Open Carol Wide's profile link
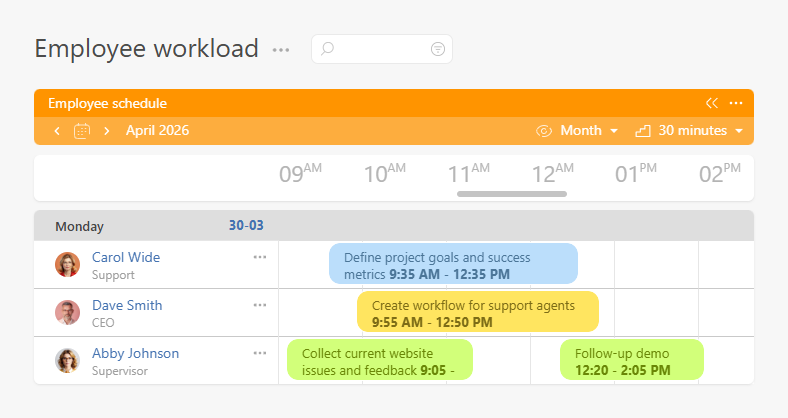 coord(126,257)
